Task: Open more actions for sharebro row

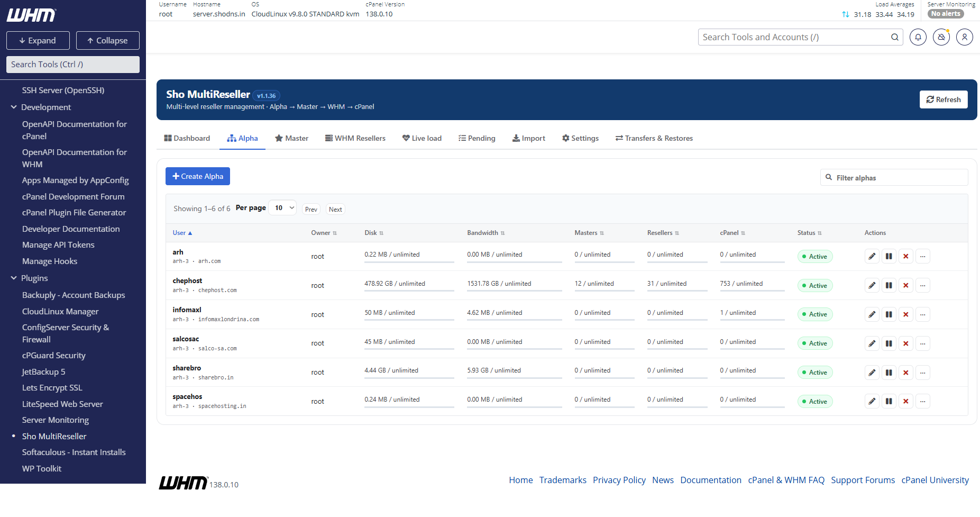Action: pos(923,373)
